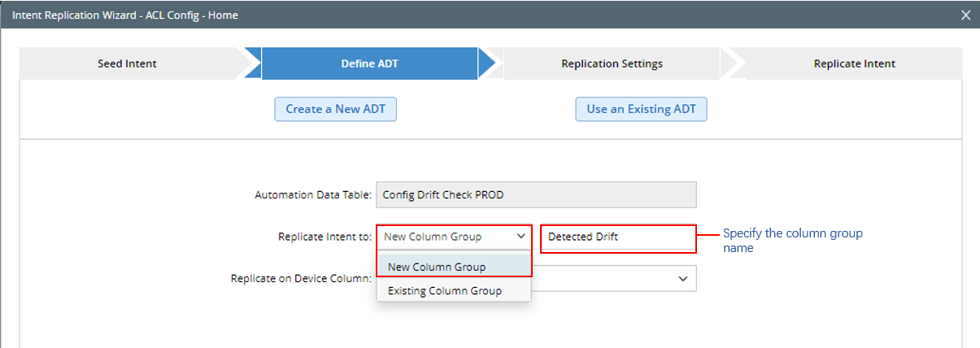Click the blue arrow after Define ADT step
Viewport: 980px width, 348px height.
pos(486,63)
